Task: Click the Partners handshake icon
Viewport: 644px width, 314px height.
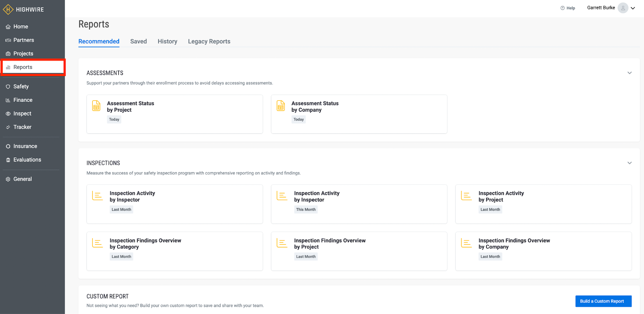Action: coord(8,40)
